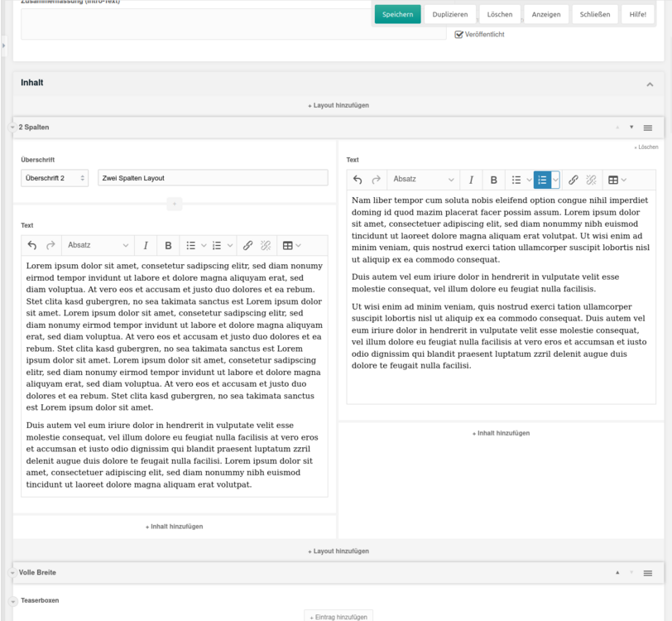Click Layout hinzufügen above 2 Spalten
The image size is (672, 621).
click(x=338, y=105)
